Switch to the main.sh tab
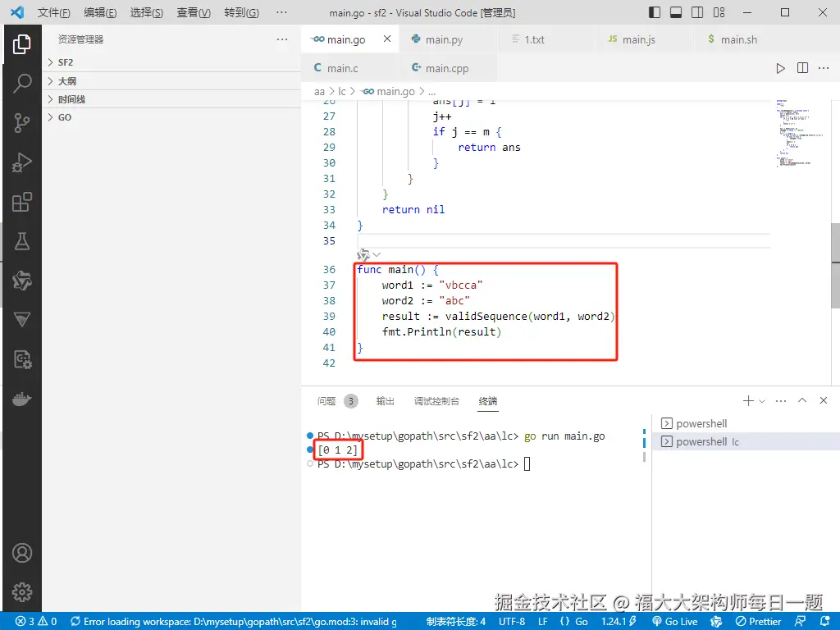 (x=743, y=39)
